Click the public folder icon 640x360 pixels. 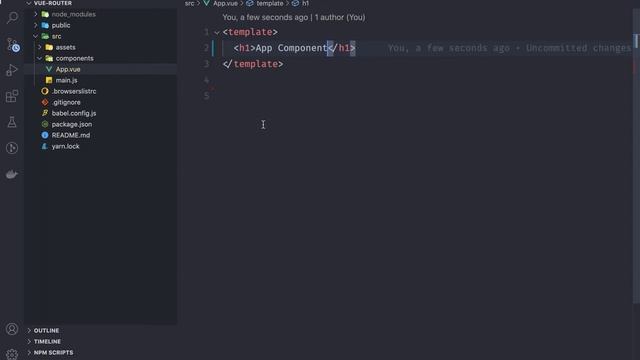(45, 25)
